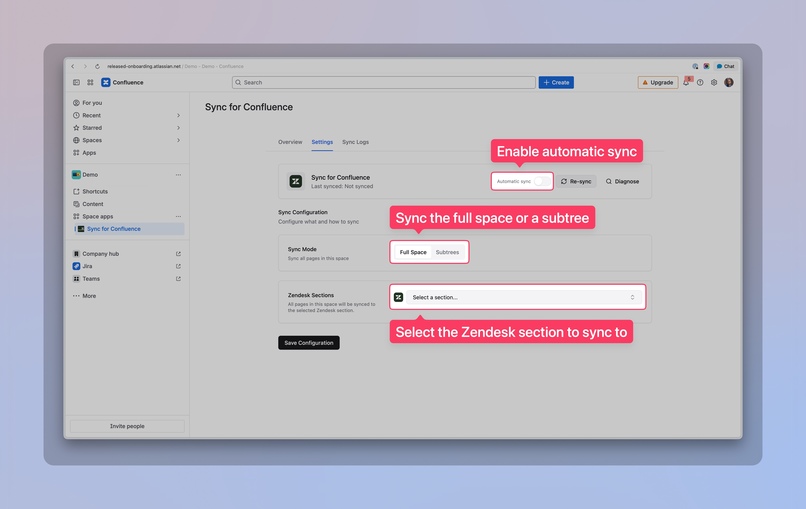Click the Sync for Confluence app logo
The image size is (806, 509).
(x=296, y=181)
